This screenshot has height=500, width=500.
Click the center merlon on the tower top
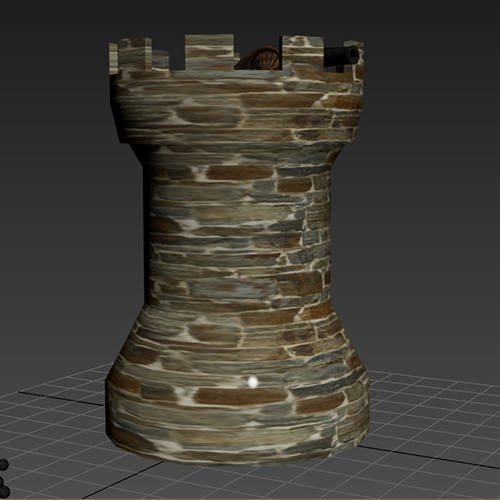point(209,52)
